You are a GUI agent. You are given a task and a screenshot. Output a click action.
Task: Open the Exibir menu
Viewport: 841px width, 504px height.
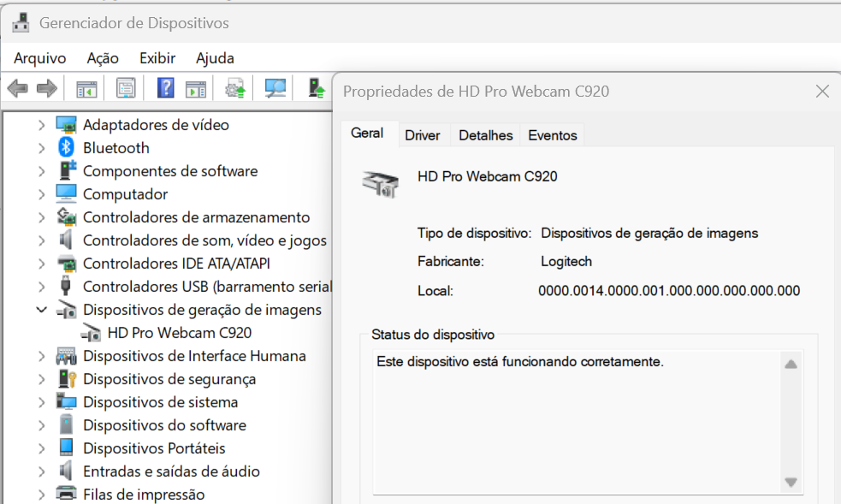[157, 58]
